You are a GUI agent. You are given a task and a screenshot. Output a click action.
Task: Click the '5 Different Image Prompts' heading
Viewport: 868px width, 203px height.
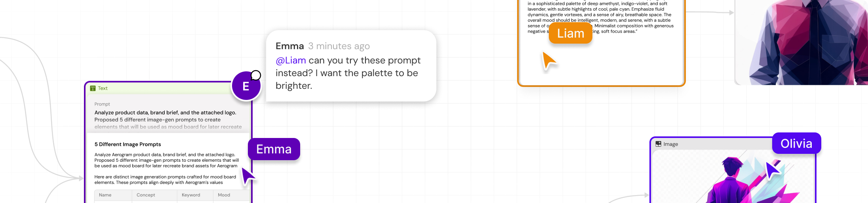click(x=128, y=144)
